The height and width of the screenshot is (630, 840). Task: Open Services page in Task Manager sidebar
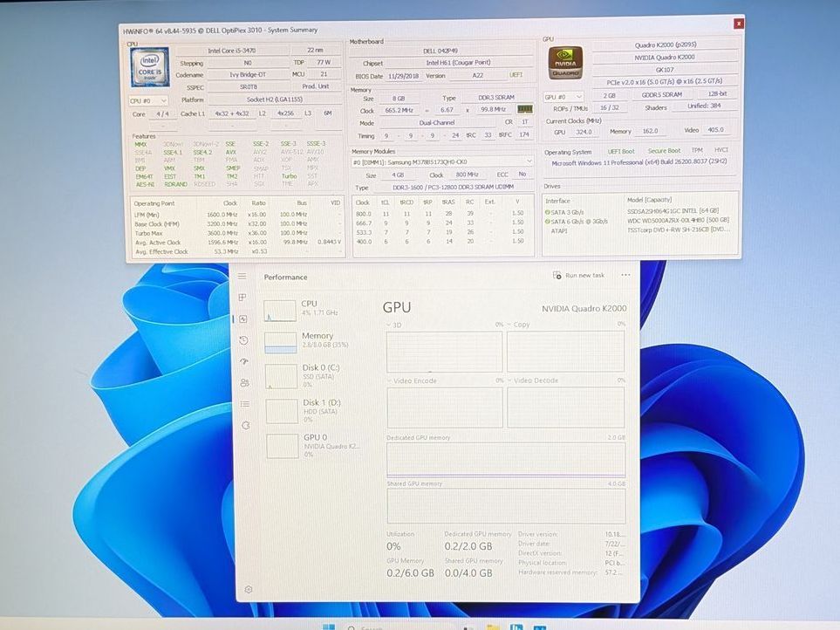click(x=246, y=425)
